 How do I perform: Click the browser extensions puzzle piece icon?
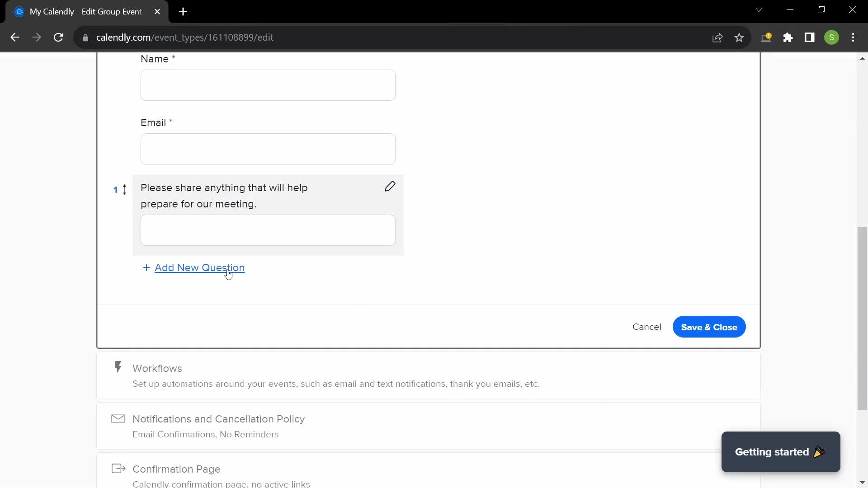click(x=788, y=38)
